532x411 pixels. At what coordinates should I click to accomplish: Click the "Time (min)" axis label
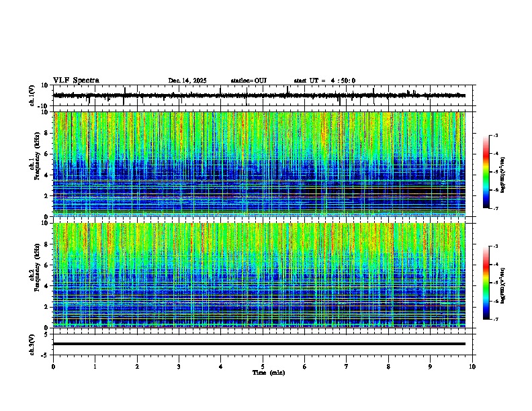pyautogui.click(x=269, y=373)
